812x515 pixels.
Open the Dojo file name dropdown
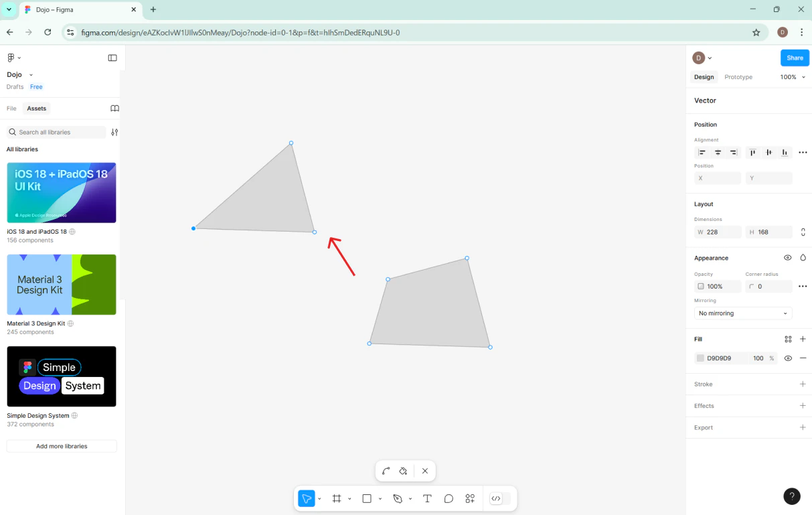[x=31, y=75]
